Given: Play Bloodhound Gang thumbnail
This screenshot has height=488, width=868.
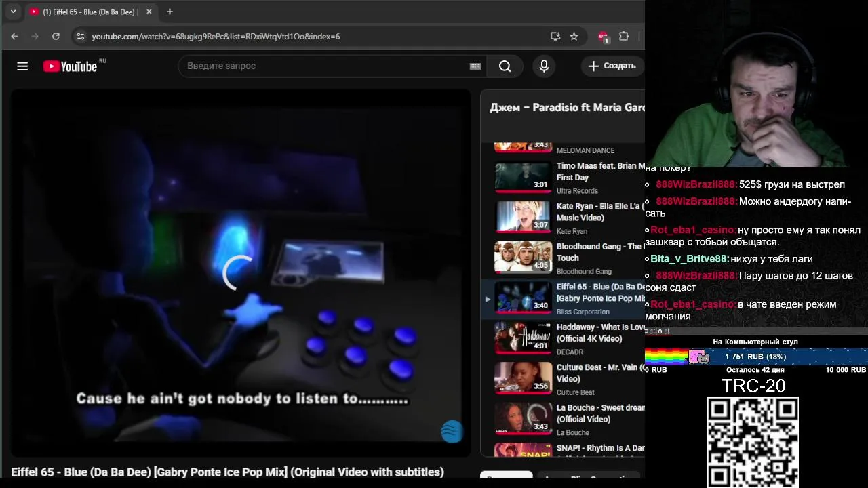Looking at the screenshot, I should 523,258.
